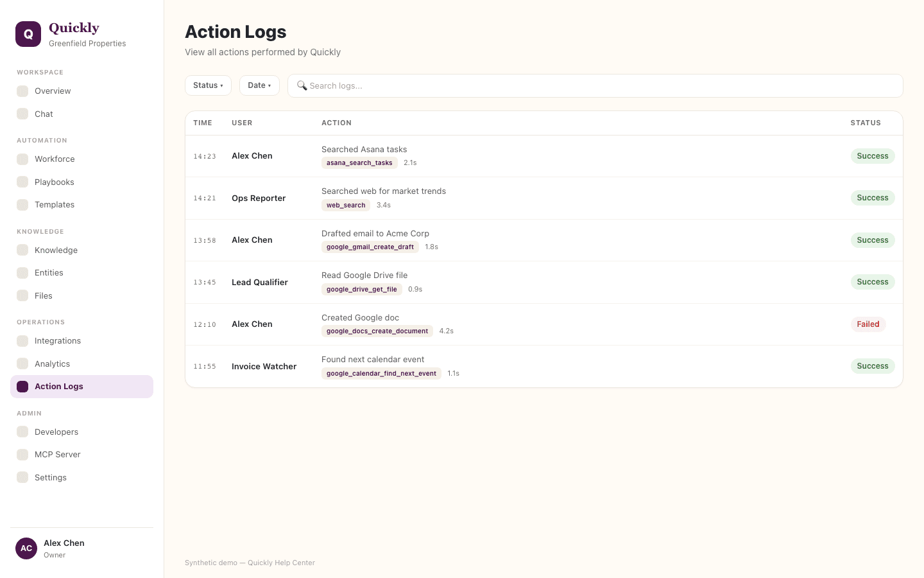
Task: Navigate to Playbooks
Action: point(81,182)
